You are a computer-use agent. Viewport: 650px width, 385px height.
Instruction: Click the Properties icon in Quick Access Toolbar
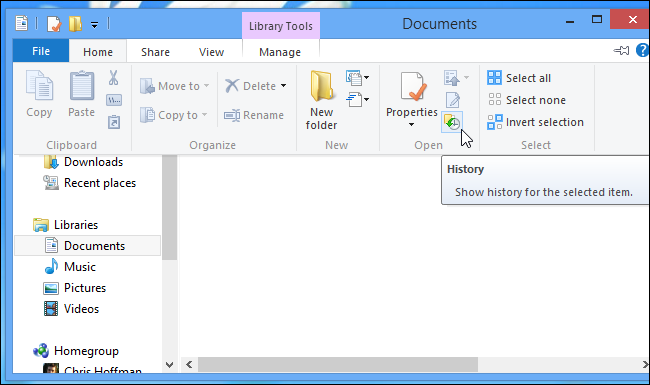point(54,24)
